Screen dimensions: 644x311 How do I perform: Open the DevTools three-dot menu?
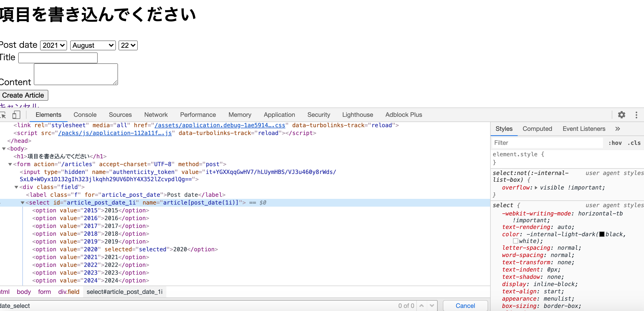pos(636,115)
